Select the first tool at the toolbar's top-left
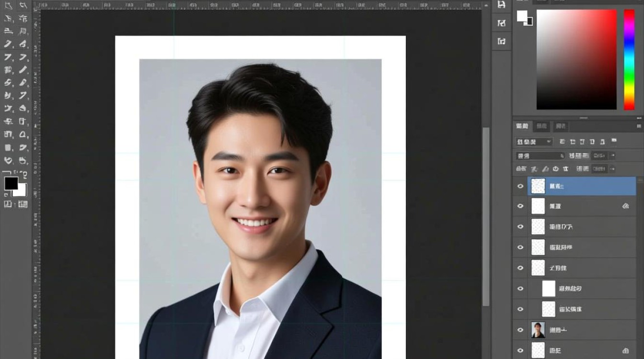The height and width of the screenshot is (359, 644). [x=8, y=6]
